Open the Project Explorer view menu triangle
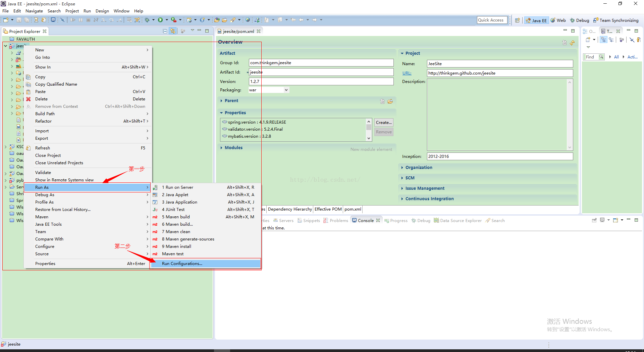Screen dimensions: 644x352 pos(193,31)
